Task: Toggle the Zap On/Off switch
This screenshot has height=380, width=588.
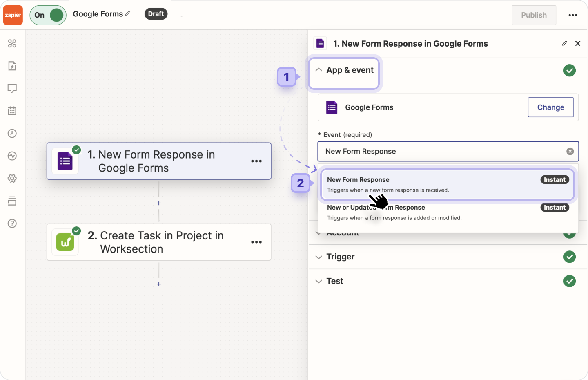Action: tap(48, 15)
